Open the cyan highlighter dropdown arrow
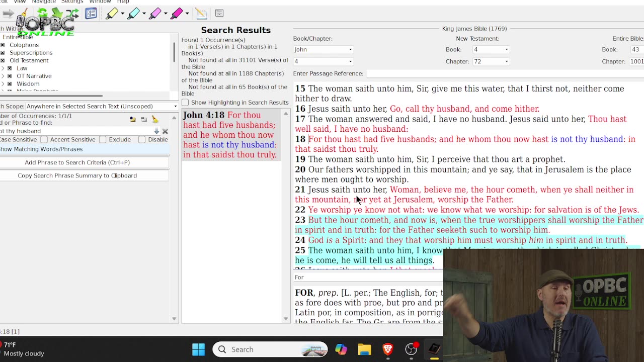 point(143,14)
